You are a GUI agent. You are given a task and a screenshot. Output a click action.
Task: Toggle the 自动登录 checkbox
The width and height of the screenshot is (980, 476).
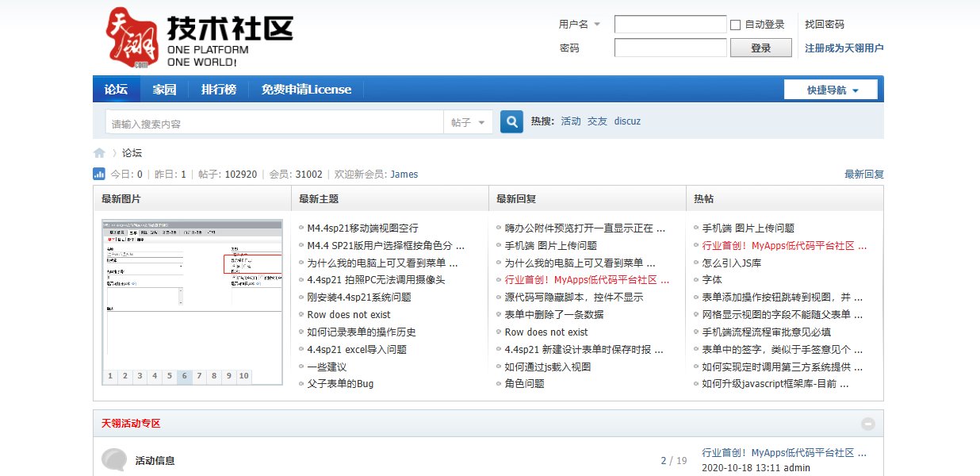[x=735, y=25]
